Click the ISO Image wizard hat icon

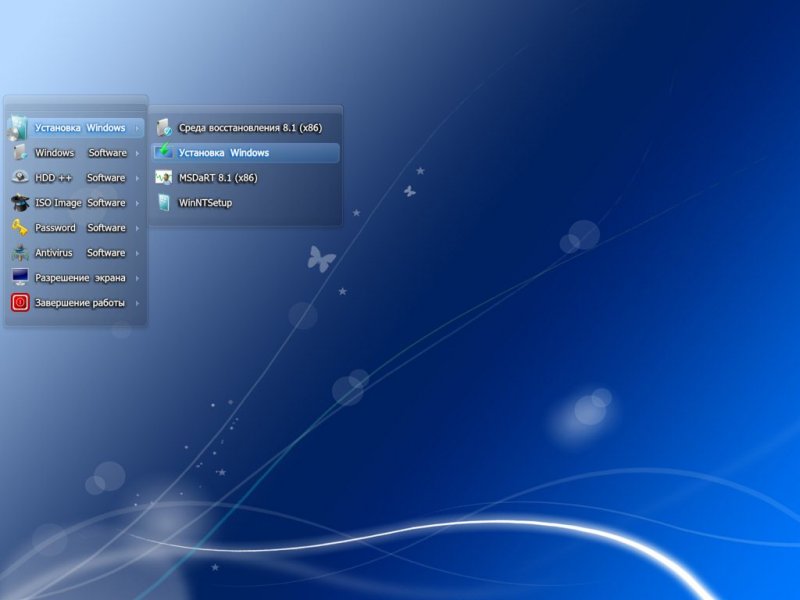coord(20,203)
